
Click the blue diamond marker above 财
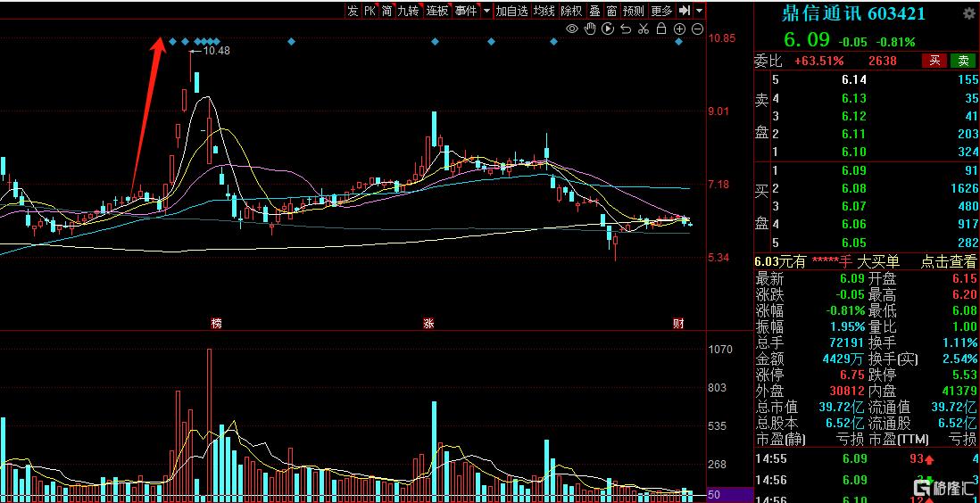678,42
